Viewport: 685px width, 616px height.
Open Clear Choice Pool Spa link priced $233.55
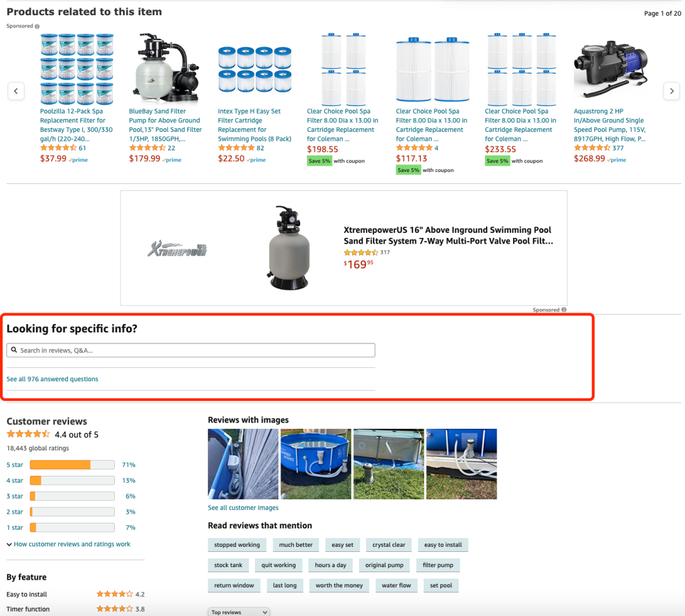[x=521, y=125]
